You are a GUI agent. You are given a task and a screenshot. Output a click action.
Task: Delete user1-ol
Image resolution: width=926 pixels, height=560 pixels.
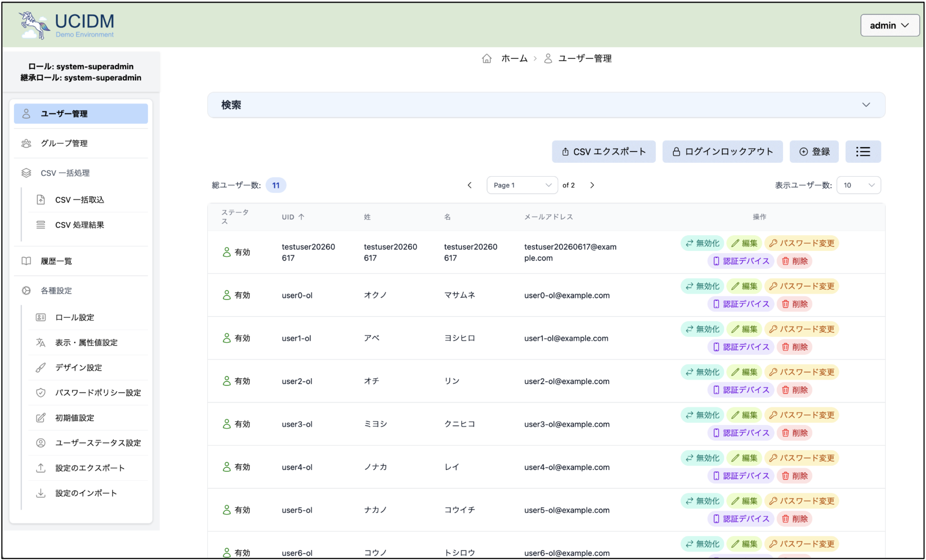coord(794,347)
